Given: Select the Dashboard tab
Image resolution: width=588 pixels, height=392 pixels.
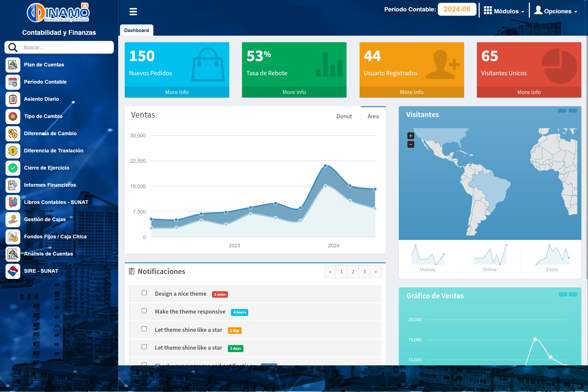Looking at the screenshot, I should coord(136,30).
